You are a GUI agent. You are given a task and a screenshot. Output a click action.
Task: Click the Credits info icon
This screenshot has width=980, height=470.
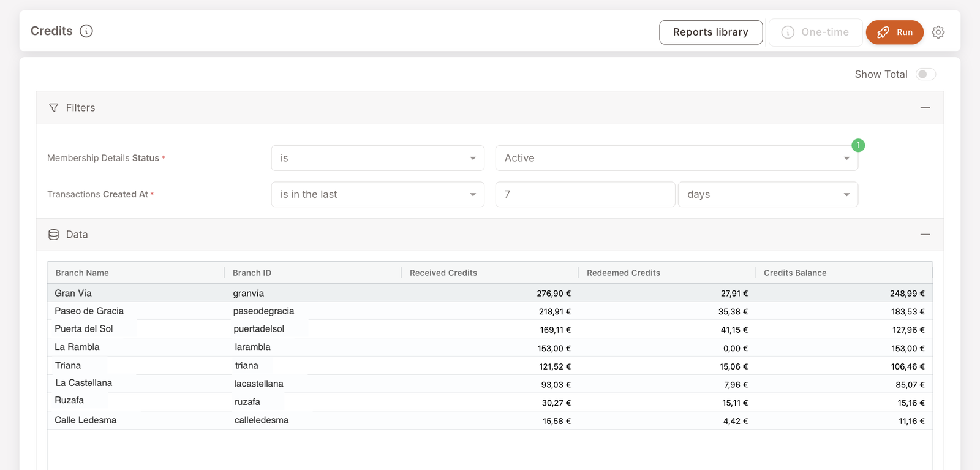point(86,31)
